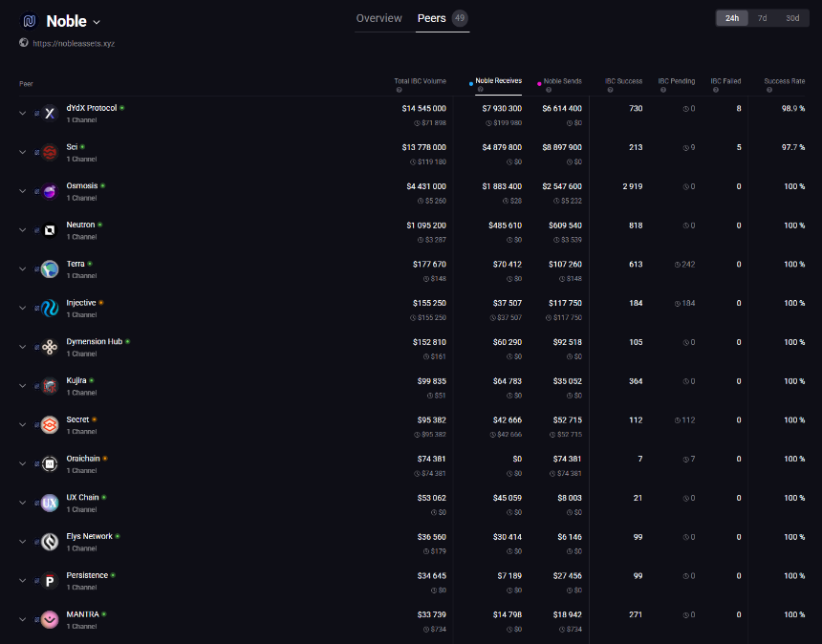Click the Injective chain logo
Screen dimensions: 822x644
(50, 308)
